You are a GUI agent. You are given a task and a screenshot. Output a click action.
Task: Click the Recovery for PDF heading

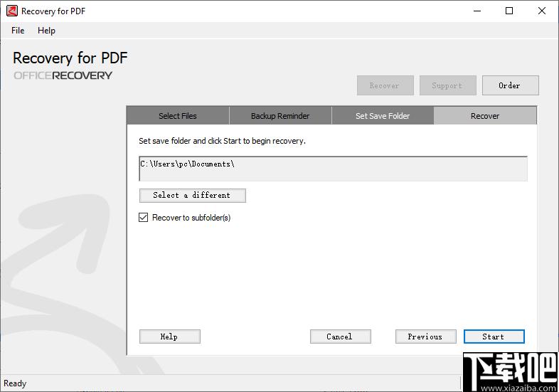(70, 58)
